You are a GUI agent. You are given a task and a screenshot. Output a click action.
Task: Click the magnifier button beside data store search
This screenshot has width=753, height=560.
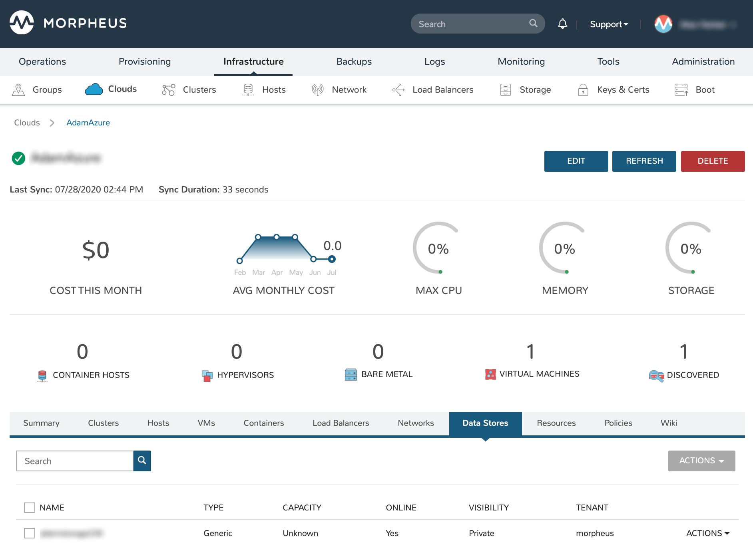pos(142,461)
